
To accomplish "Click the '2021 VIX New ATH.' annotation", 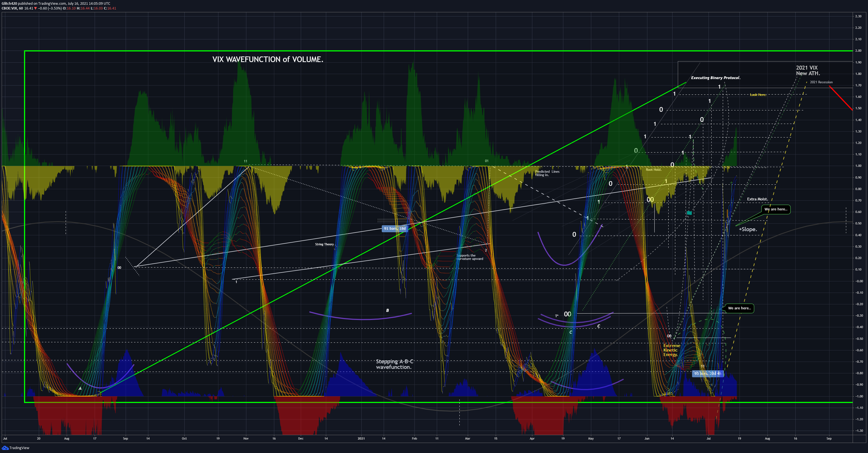I will (x=808, y=70).
